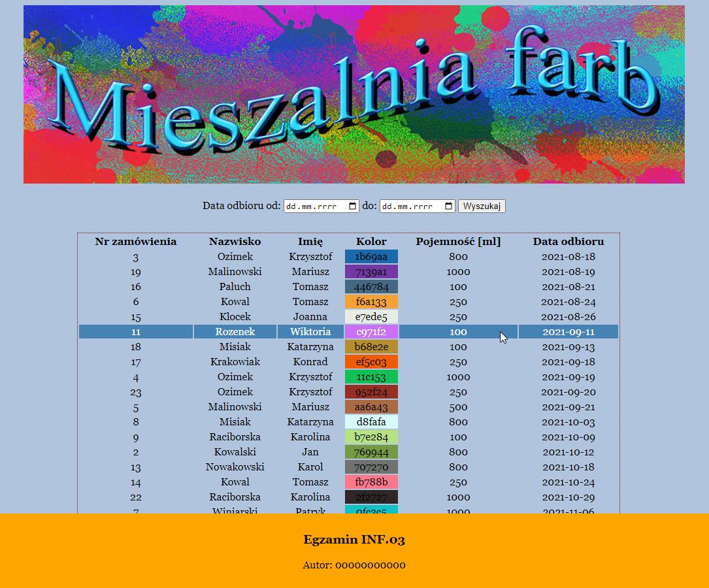Click the Data odbioru column header
The height and width of the screenshot is (588, 709).
click(x=568, y=241)
